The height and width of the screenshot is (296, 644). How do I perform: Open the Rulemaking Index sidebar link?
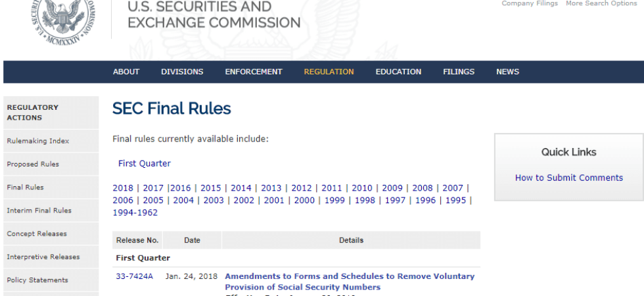tap(38, 141)
